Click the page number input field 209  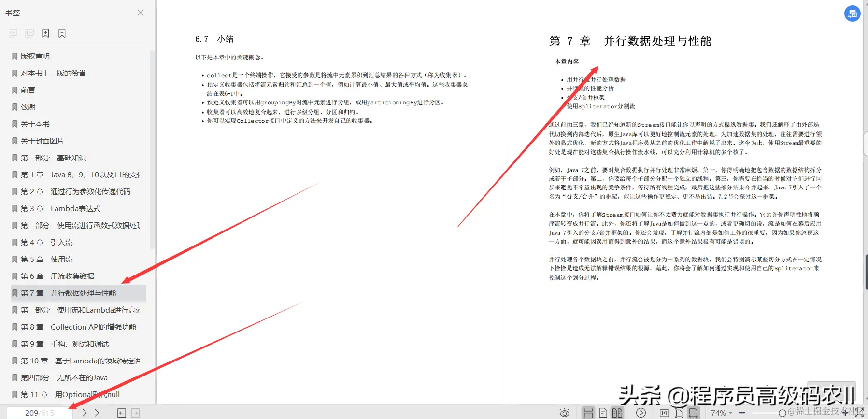tap(40, 413)
